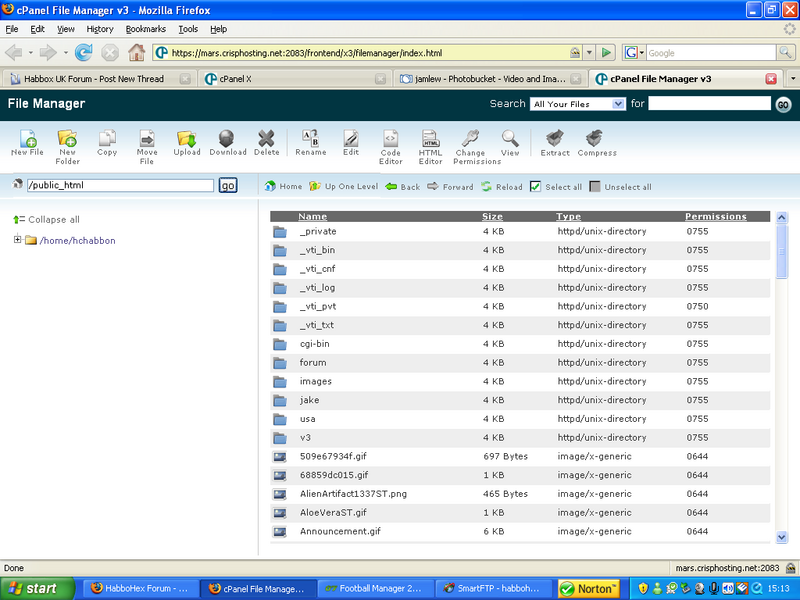Open the All Your Files dropdown
Screen dimensions: 800x600
578,104
